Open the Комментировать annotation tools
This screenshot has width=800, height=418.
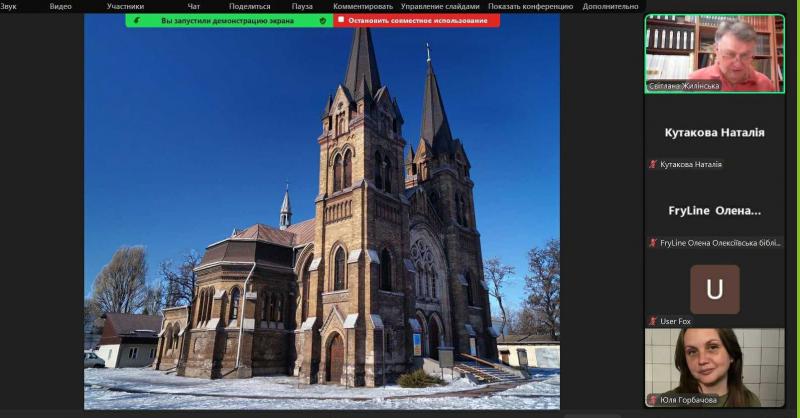point(363,7)
